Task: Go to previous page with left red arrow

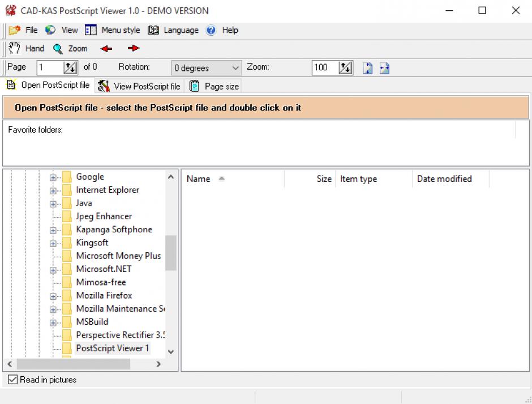Action: click(106, 49)
